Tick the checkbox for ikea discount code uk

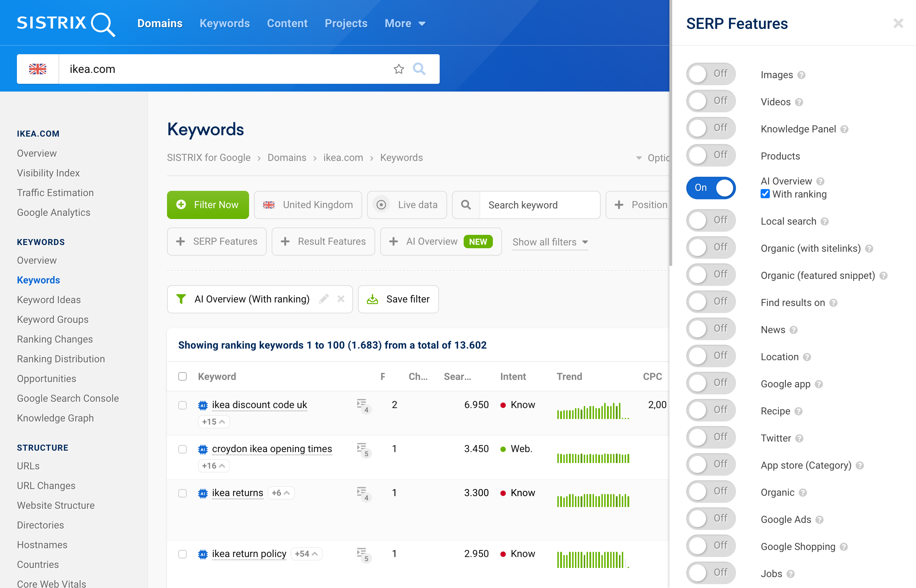(x=182, y=406)
